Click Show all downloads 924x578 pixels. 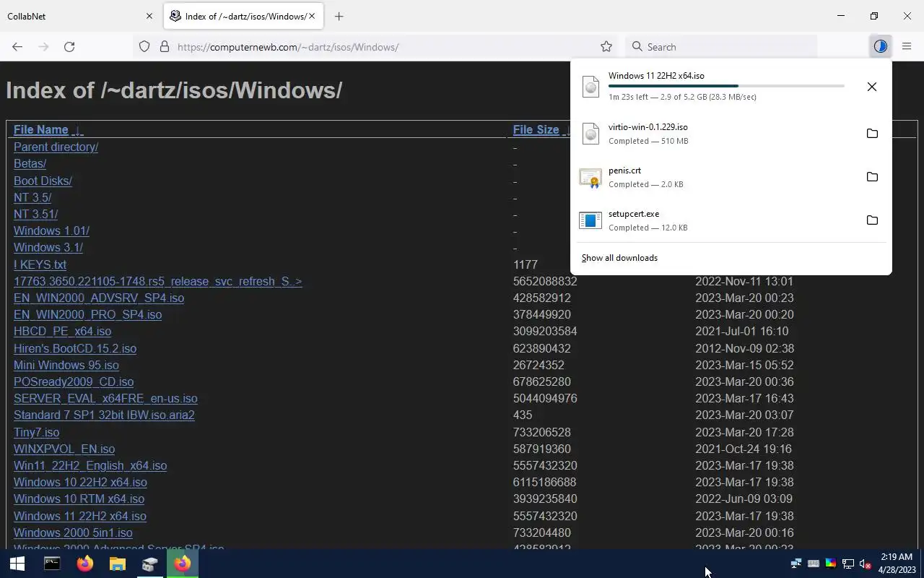[619, 258]
